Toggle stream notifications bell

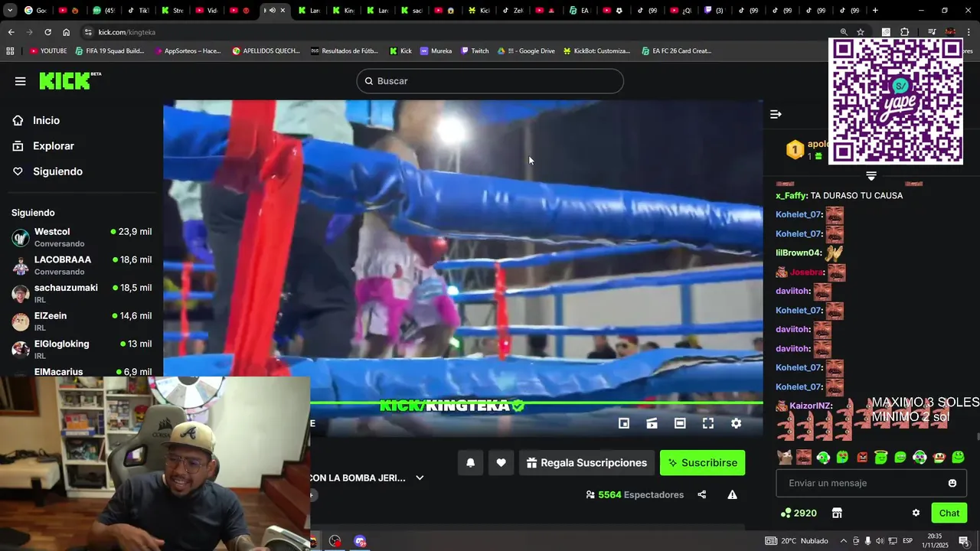tap(471, 462)
